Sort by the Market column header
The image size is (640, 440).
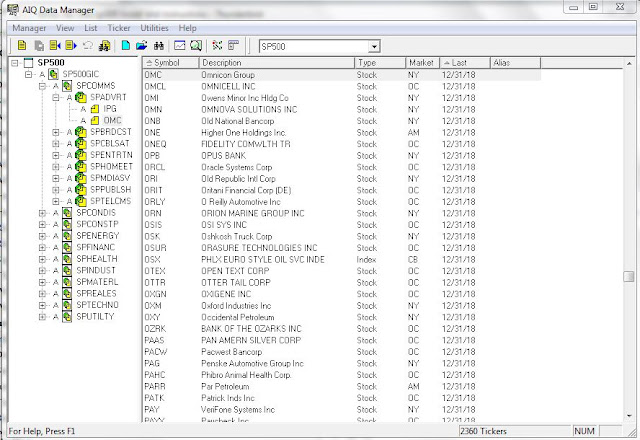423,62
